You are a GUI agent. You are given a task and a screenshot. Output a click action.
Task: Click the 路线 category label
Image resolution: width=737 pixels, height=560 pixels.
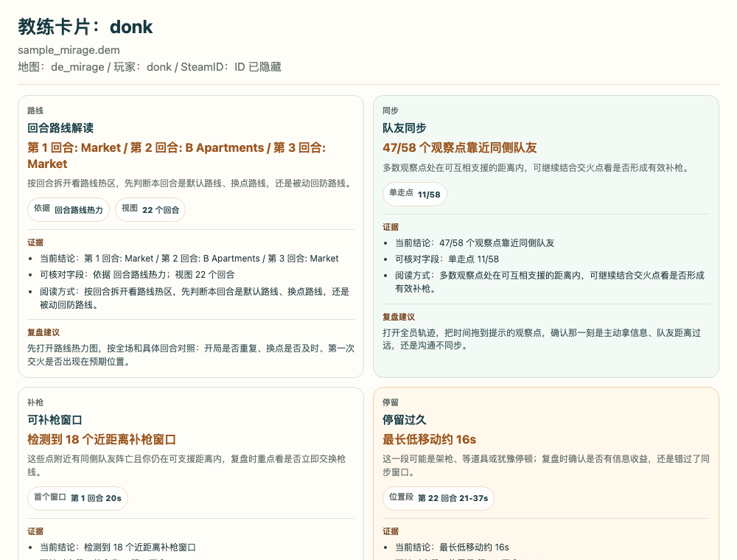35,111
